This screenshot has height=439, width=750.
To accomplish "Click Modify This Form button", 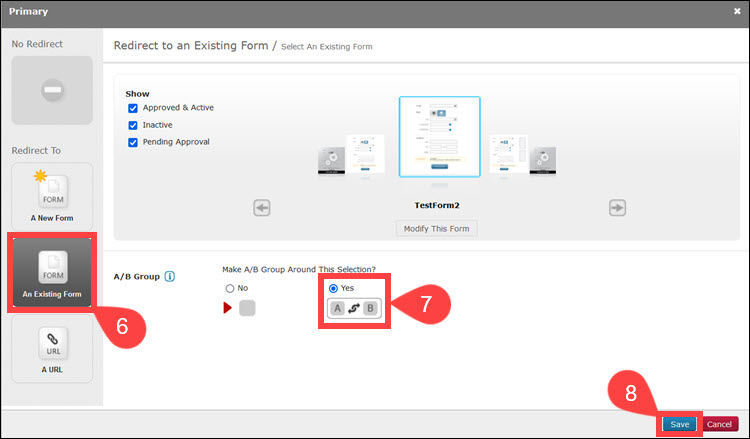I will click(x=436, y=229).
